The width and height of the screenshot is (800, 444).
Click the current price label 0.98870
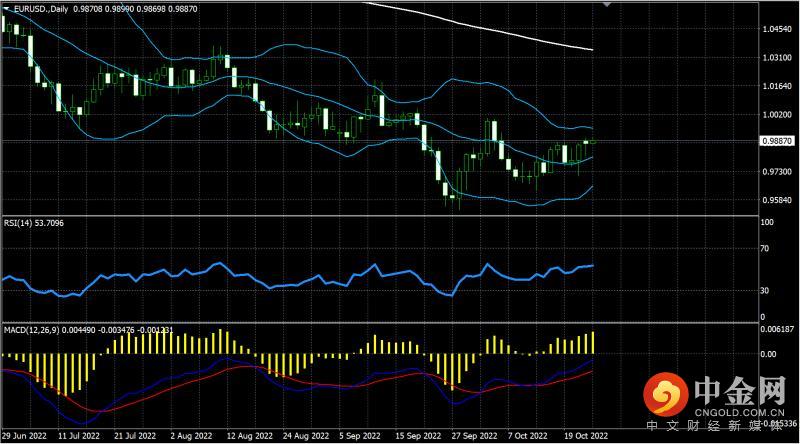[777, 141]
